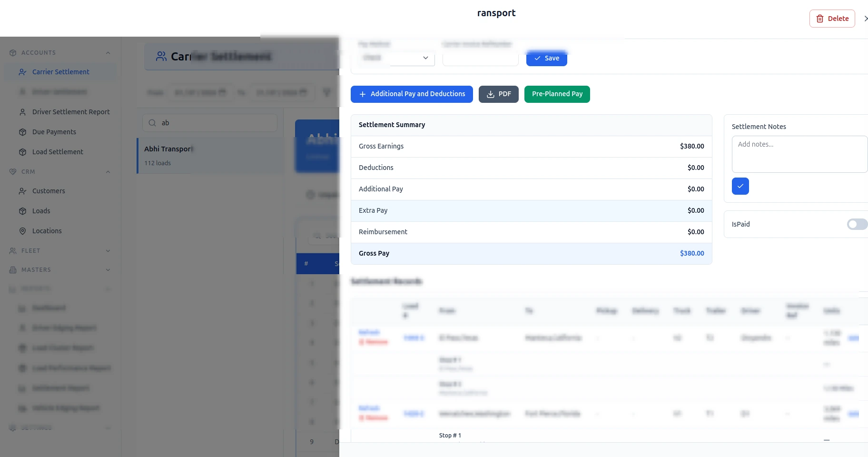The image size is (868, 457).
Task: Collapse the ACCOUNTS section chevron
Action: pyautogui.click(x=108, y=53)
